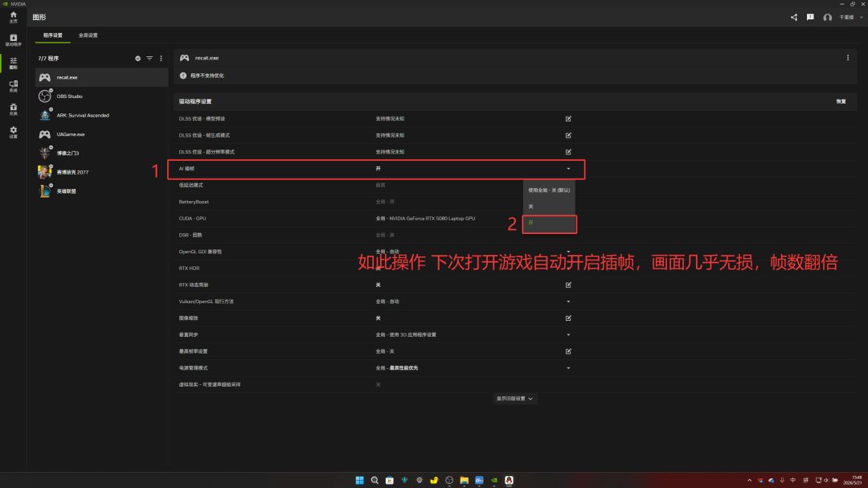Open the feedback icon in top bar
This screenshot has height=488, width=868.
[x=810, y=17]
